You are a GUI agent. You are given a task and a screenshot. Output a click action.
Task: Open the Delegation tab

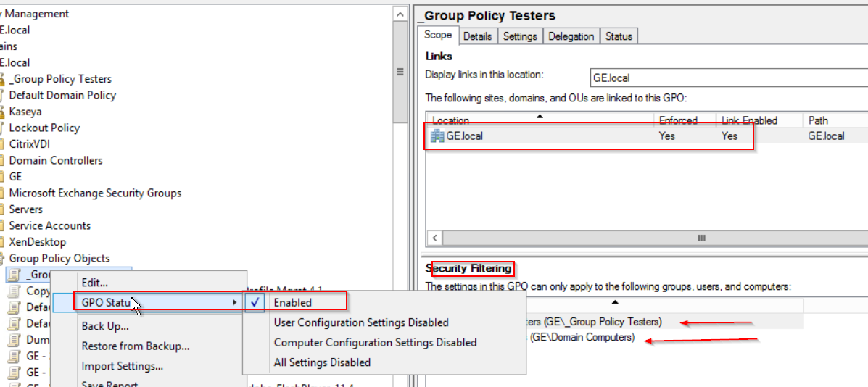click(x=571, y=36)
